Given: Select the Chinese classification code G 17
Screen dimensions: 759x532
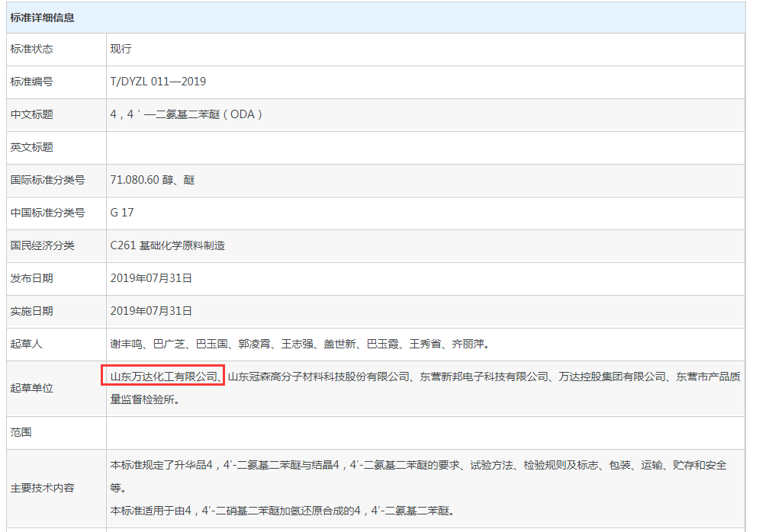Looking at the screenshot, I should tap(121, 212).
